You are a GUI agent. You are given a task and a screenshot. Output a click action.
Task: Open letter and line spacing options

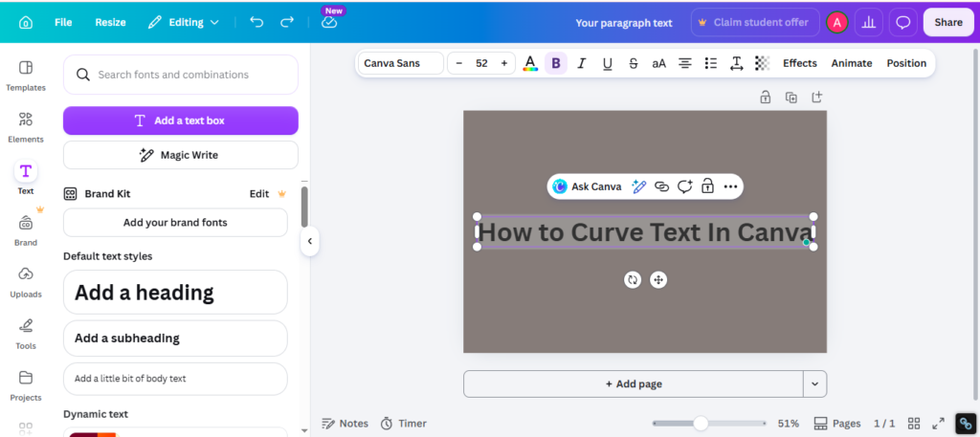click(x=736, y=63)
